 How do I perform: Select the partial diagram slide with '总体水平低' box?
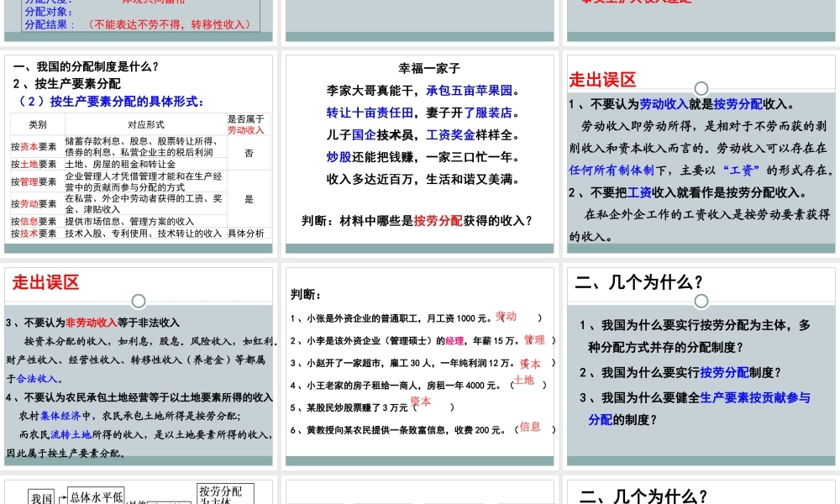coord(139,491)
